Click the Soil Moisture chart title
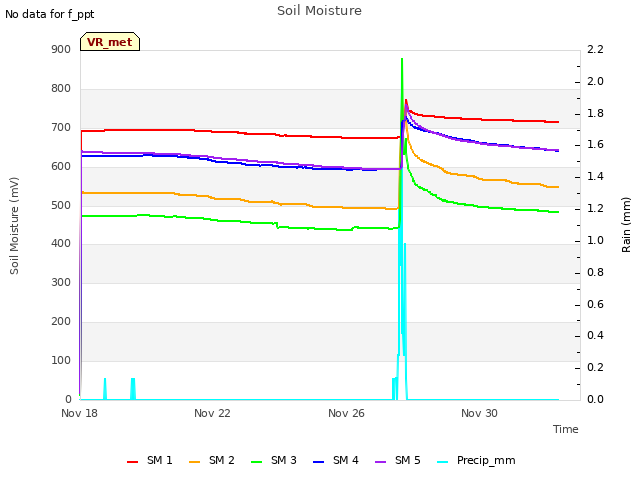 tap(320, 11)
